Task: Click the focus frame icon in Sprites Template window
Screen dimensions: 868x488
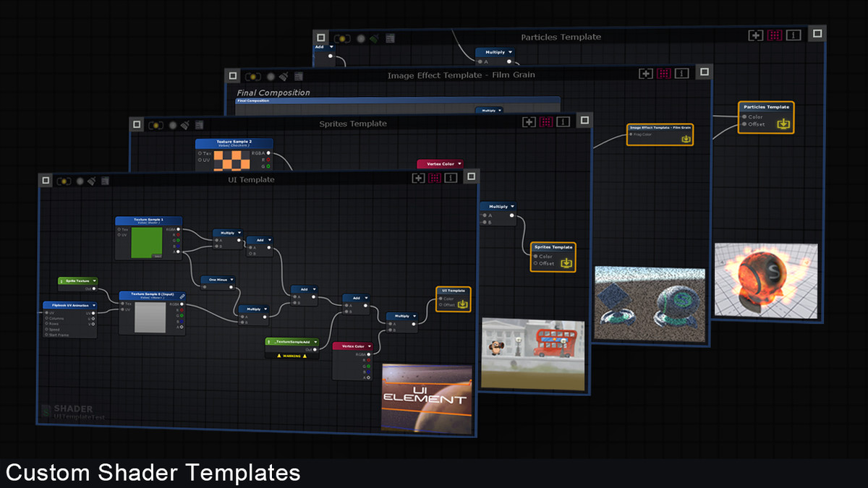Action: pyautogui.click(x=529, y=121)
